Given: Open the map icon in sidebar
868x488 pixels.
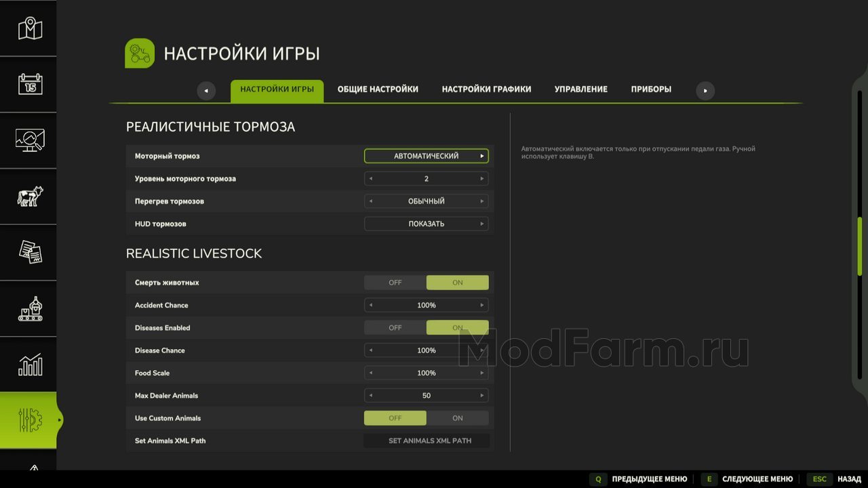Looking at the screenshot, I should point(30,28).
